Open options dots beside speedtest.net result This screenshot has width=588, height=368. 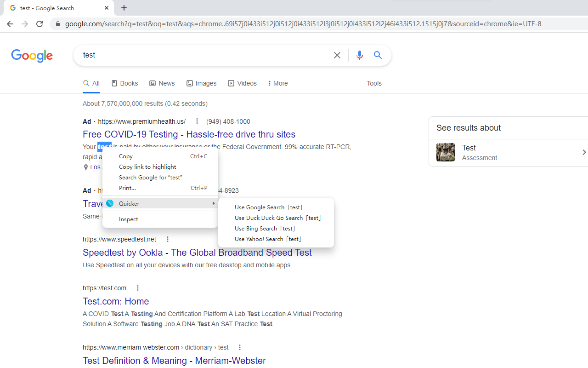coord(168,239)
